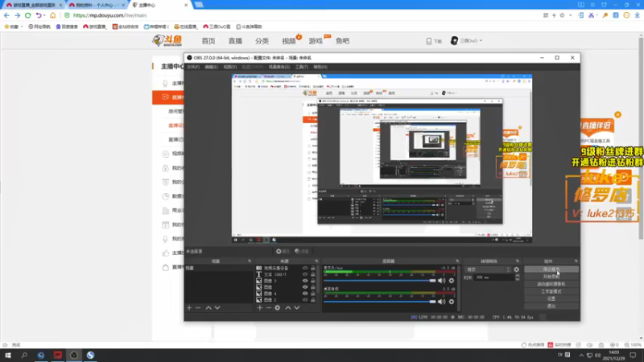
Task: Bookmark page with the star icon
Action: click(x=562, y=15)
